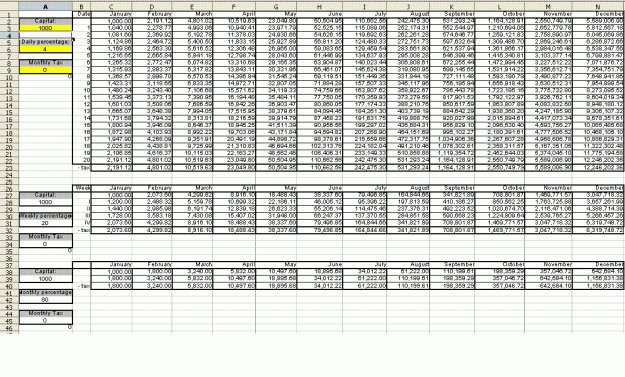Click the 'Monthly Tax' label in row 8
This screenshot has width=625, height=377.
click(45, 63)
